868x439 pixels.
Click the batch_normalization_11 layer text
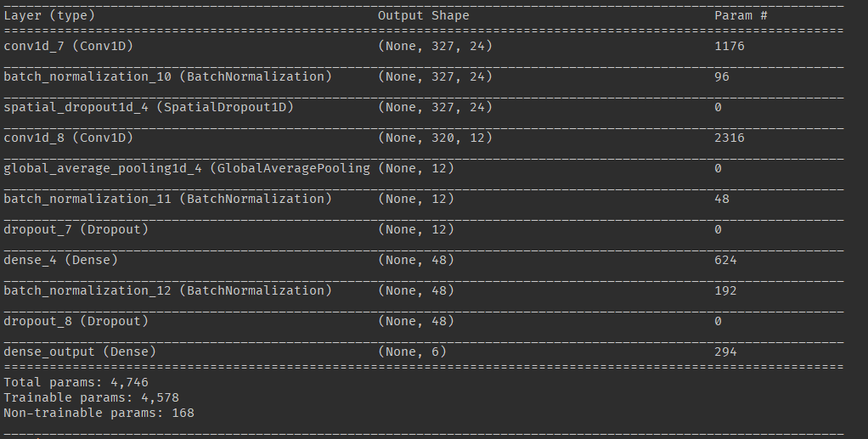[x=167, y=199]
